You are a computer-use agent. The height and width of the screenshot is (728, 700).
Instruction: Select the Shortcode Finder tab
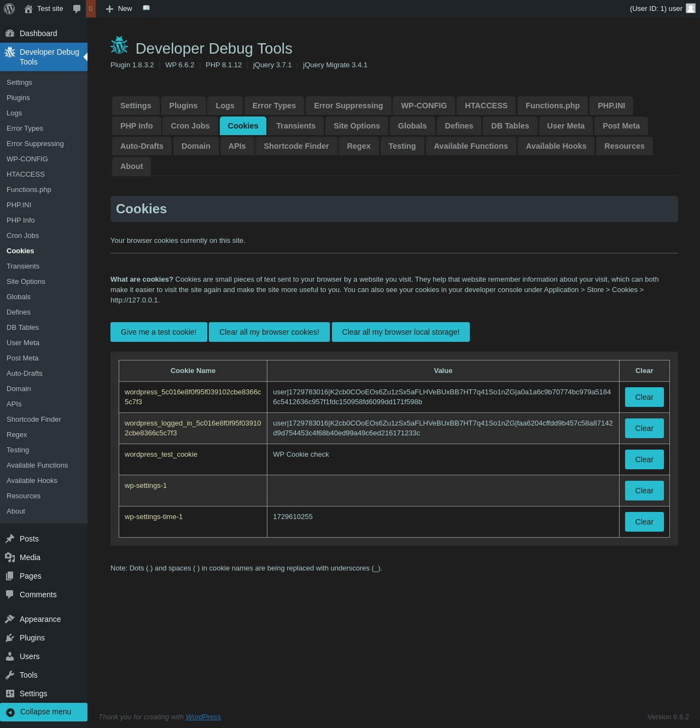click(296, 146)
